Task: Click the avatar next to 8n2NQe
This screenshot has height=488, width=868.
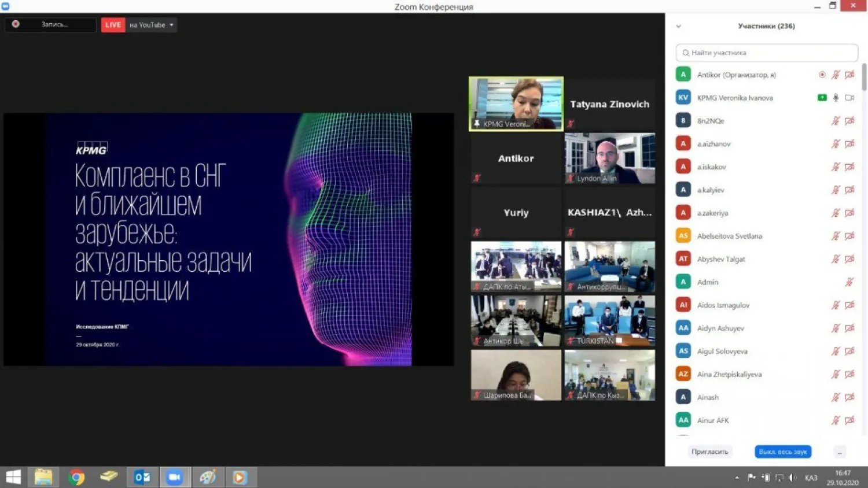Action: point(683,120)
